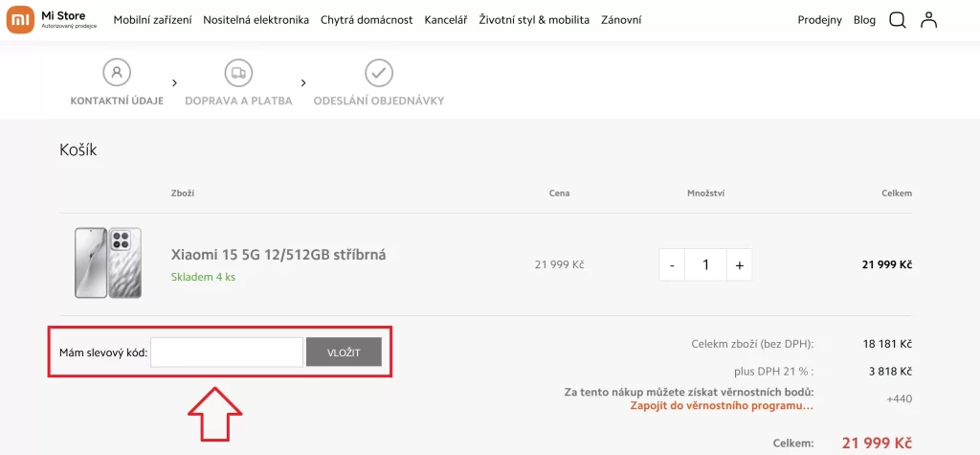Open the user account icon
The image size is (980, 455).
click(928, 20)
